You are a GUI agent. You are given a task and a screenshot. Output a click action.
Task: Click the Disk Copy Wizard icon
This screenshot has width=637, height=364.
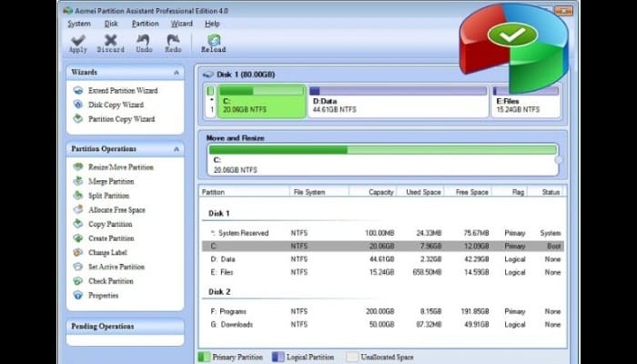78,105
